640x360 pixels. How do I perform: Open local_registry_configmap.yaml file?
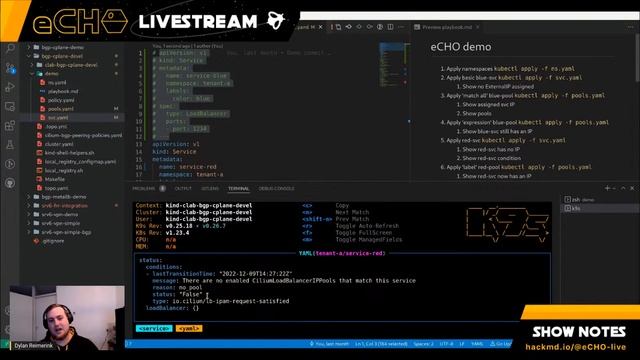click(72, 162)
